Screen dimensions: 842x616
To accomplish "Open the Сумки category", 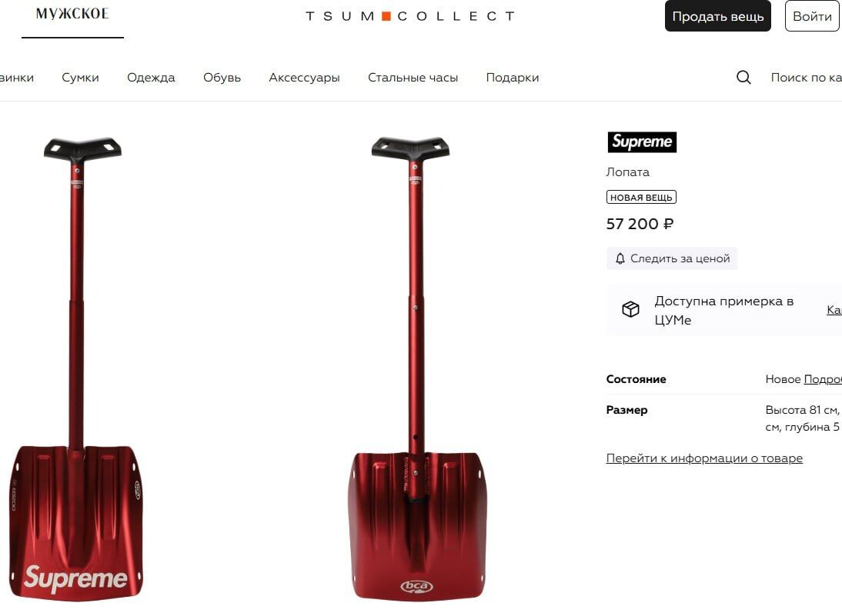I will [80, 77].
